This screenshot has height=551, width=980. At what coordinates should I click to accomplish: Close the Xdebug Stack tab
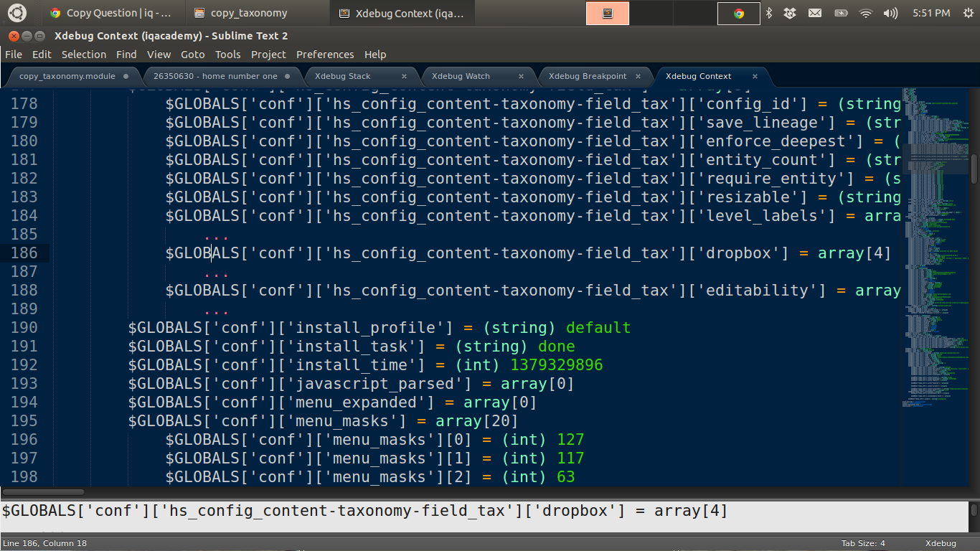point(404,76)
